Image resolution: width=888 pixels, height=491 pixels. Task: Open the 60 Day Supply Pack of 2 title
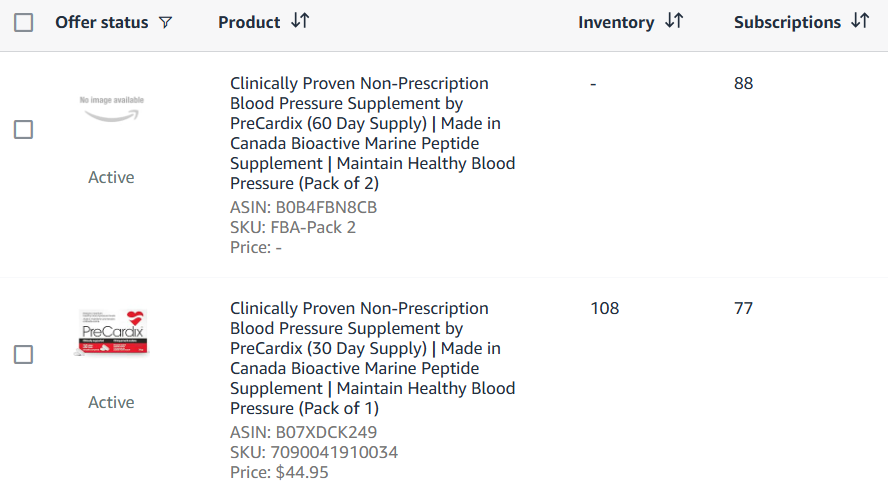click(x=373, y=133)
